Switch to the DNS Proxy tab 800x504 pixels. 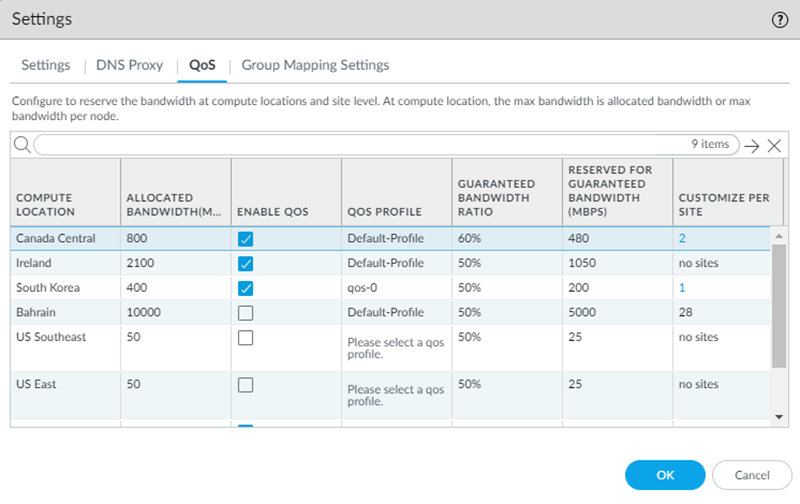(129, 65)
